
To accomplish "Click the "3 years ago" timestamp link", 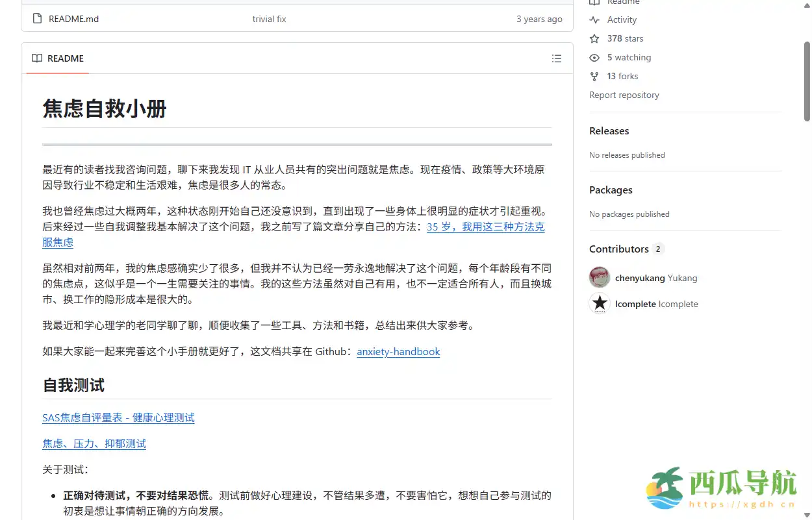I will click(539, 19).
